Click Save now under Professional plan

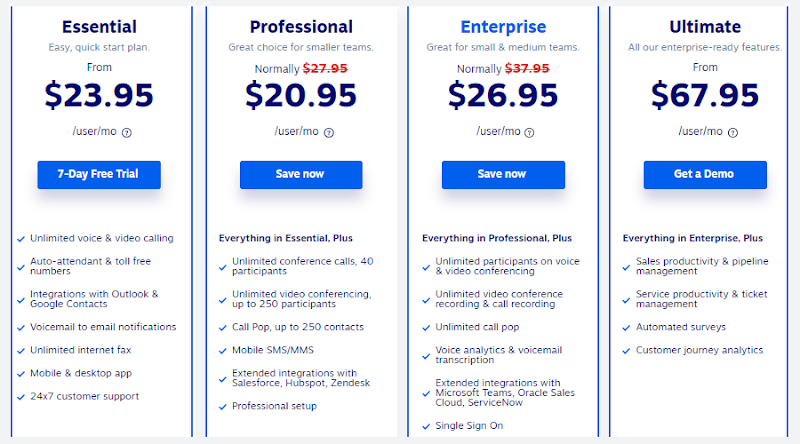point(301,175)
